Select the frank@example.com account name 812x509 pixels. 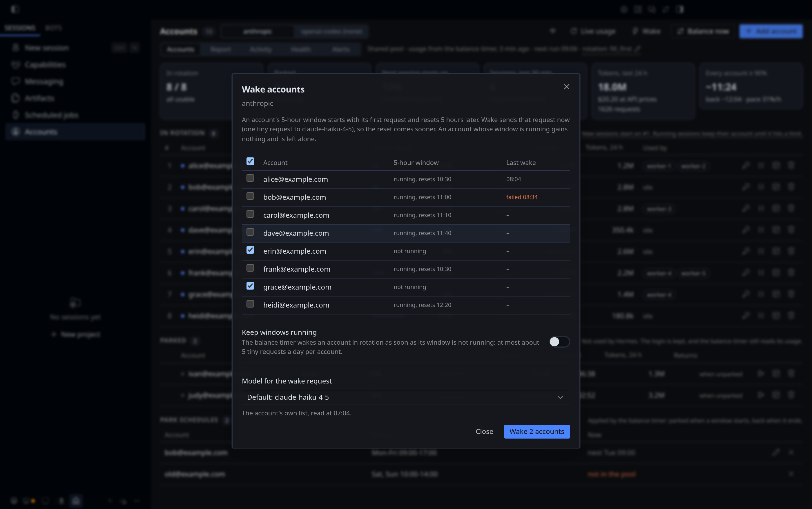296,269
